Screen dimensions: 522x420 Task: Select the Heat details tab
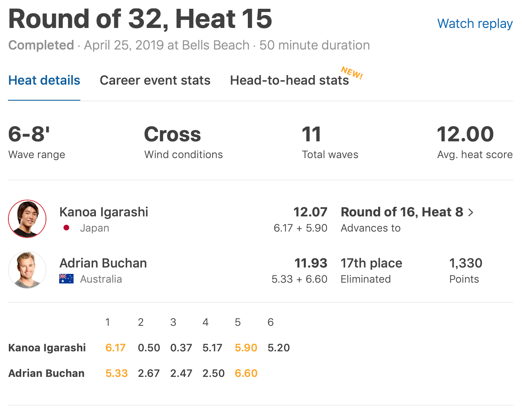pyautogui.click(x=44, y=80)
